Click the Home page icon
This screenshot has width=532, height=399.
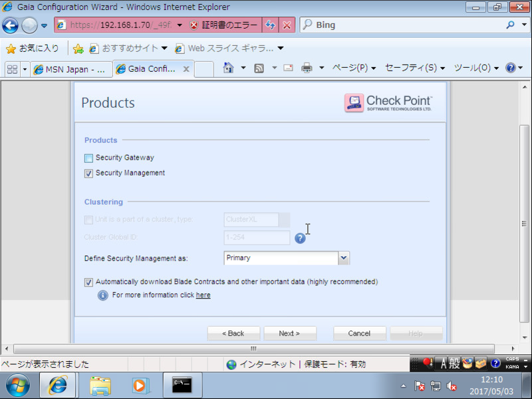click(x=228, y=68)
